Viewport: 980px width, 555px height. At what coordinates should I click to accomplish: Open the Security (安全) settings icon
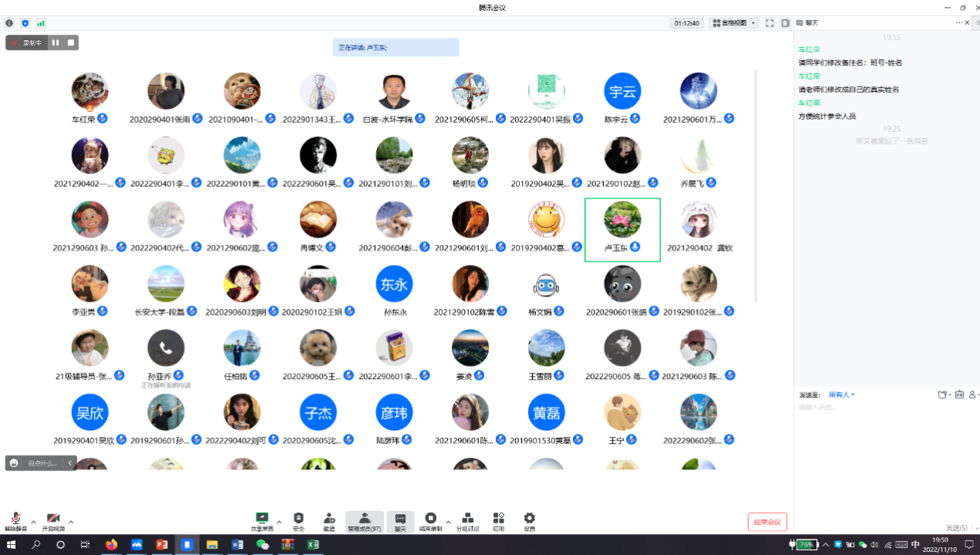[x=298, y=520]
